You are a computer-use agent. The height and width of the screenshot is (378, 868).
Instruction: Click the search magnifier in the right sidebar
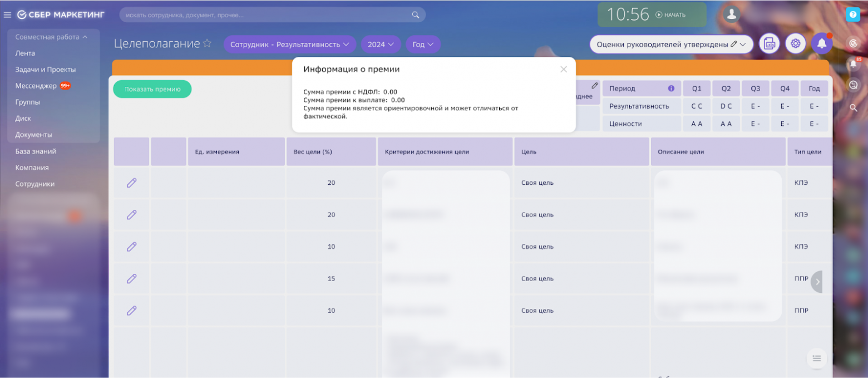854,108
